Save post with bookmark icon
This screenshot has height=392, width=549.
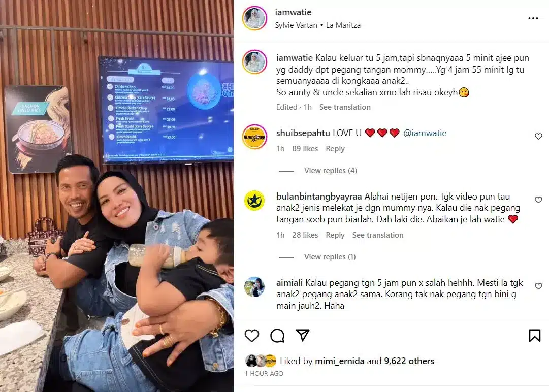(534, 336)
